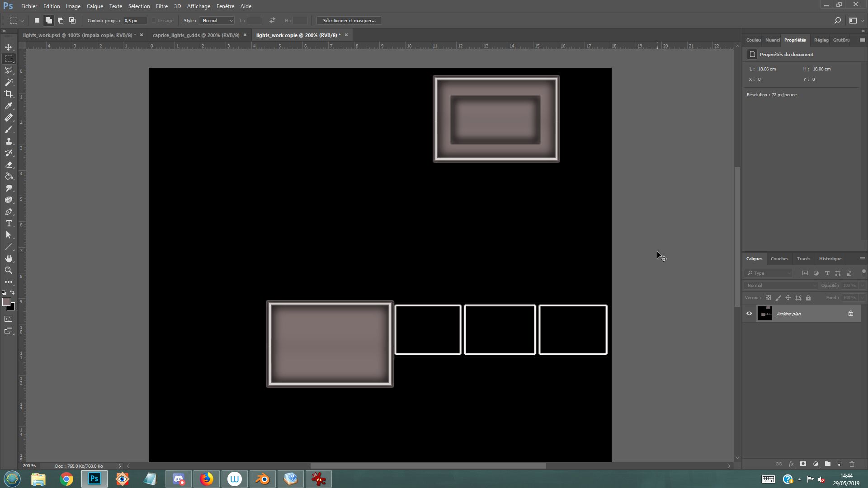The height and width of the screenshot is (488, 868).
Task: Select the Eyedropper tool
Action: point(9,106)
